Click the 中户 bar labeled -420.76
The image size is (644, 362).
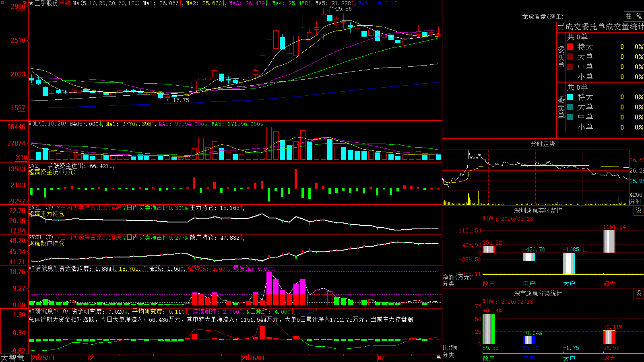(x=529, y=257)
